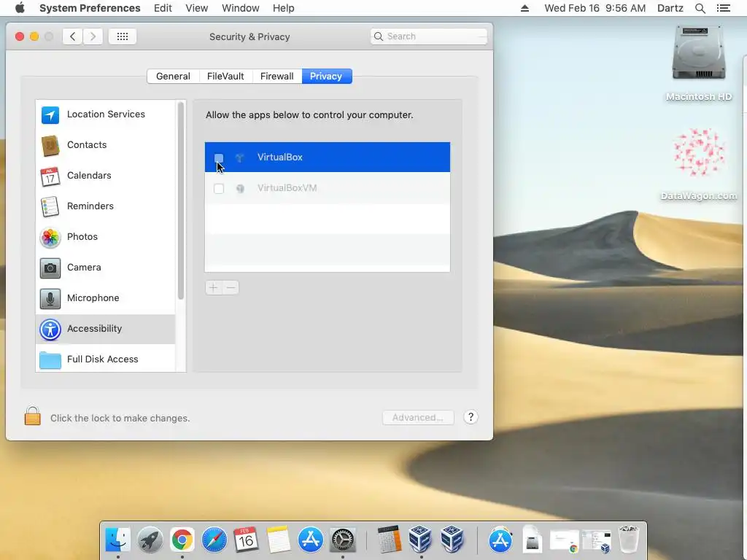747x560 pixels.
Task: Switch to the FileVault tab
Action: (x=225, y=76)
